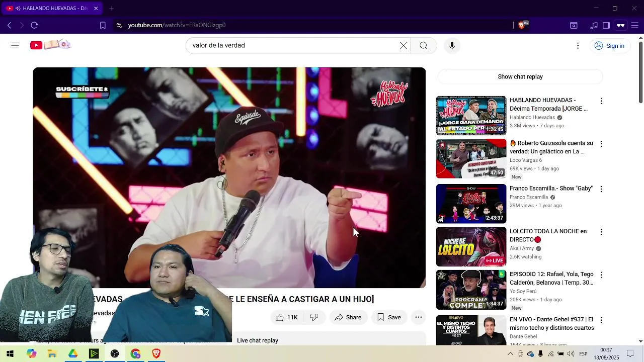The height and width of the screenshot is (362, 644).
Task: Open title 'Roberto Guizasola cuenta su verdad'
Action: click(x=551, y=147)
